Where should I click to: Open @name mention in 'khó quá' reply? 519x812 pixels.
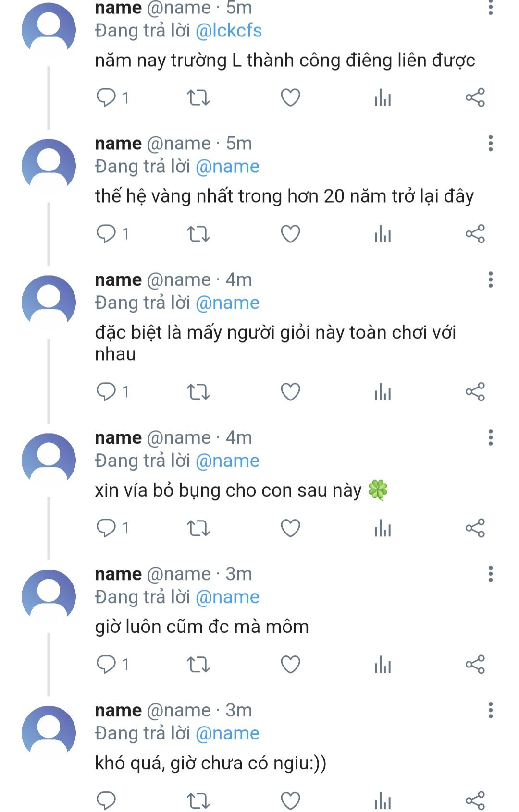click(227, 734)
